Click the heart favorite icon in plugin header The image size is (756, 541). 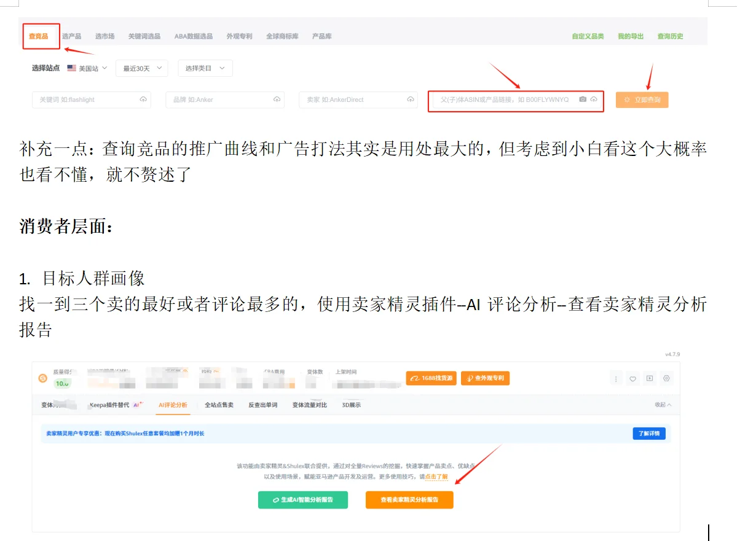[x=632, y=378]
